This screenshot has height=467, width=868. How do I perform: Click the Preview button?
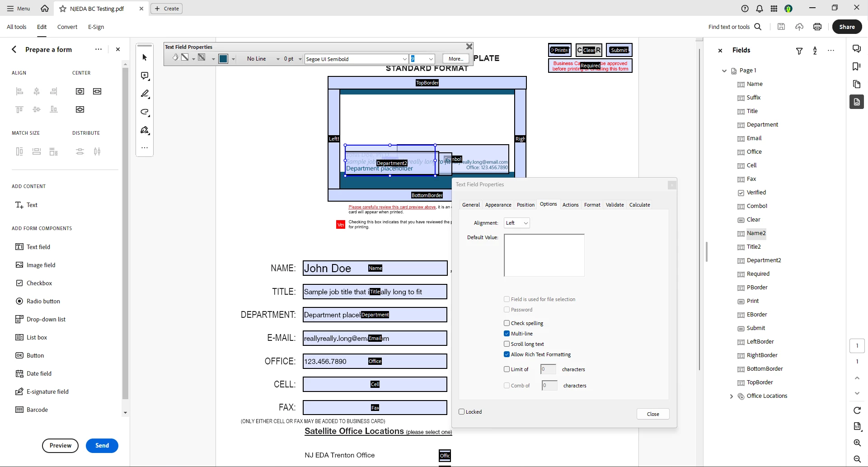point(60,446)
